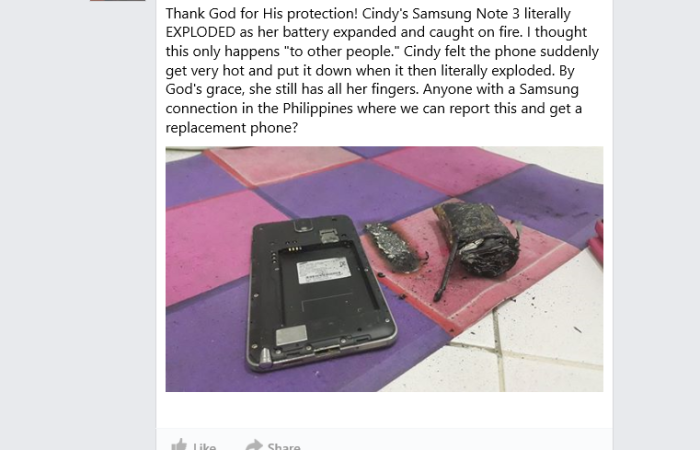The image size is (700, 450).
Task: Click the phrase "replacement phone?" in the post
Action: coord(231,128)
